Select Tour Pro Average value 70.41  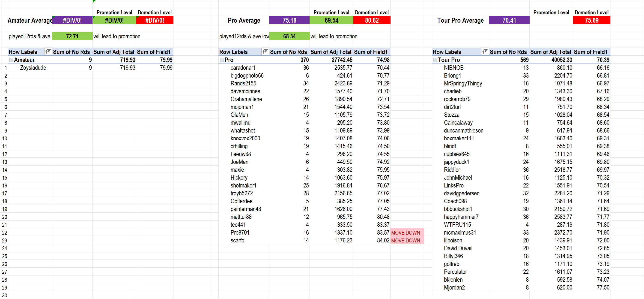pyautogui.click(x=509, y=20)
